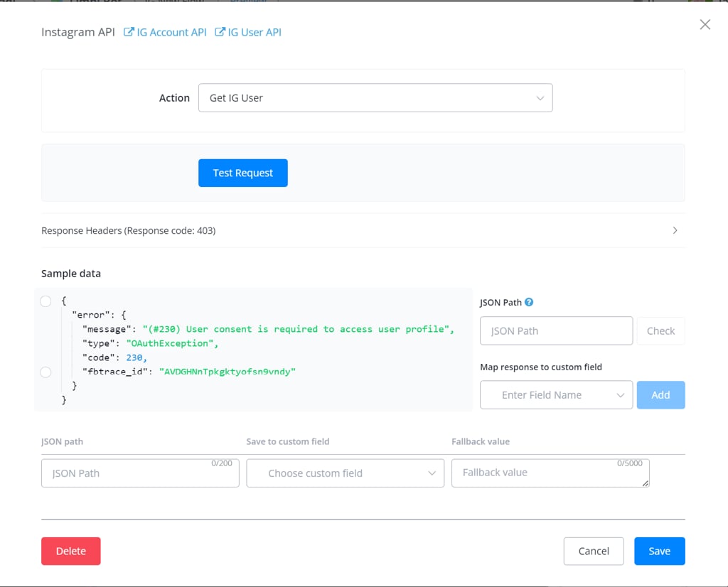Click the Map response to custom field label
Viewport: 728px width, 587px height.
[x=541, y=367]
